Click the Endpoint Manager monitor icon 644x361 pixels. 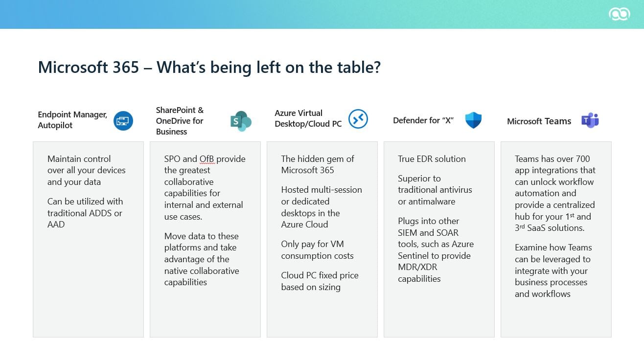coord(123,120)
